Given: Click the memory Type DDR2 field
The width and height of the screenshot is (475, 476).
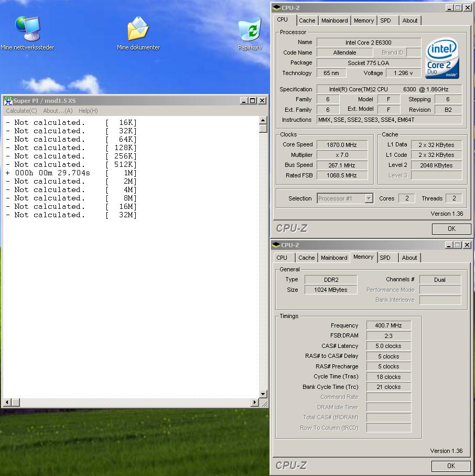Looking at the screenshot, I should click(x=331, y=280).
